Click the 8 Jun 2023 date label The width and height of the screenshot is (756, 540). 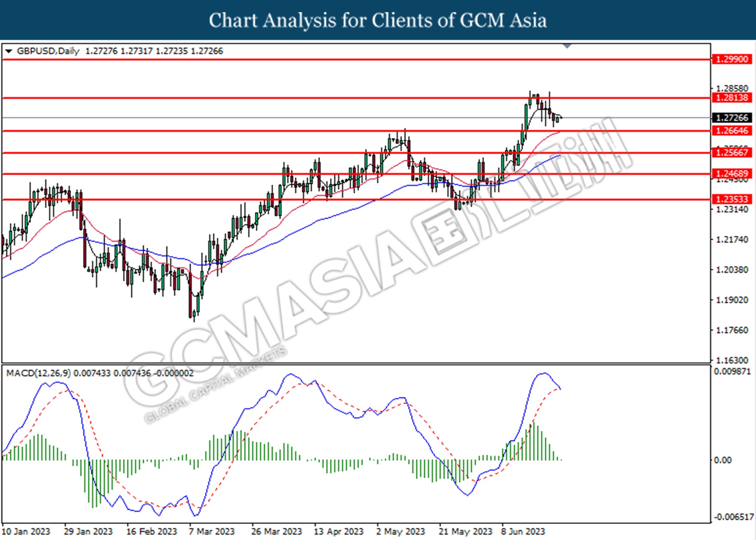coord(524,532)
